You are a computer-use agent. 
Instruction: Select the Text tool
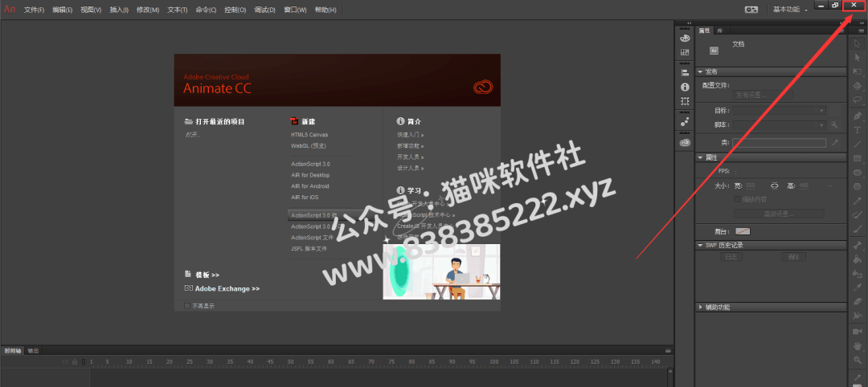[858, 130]
